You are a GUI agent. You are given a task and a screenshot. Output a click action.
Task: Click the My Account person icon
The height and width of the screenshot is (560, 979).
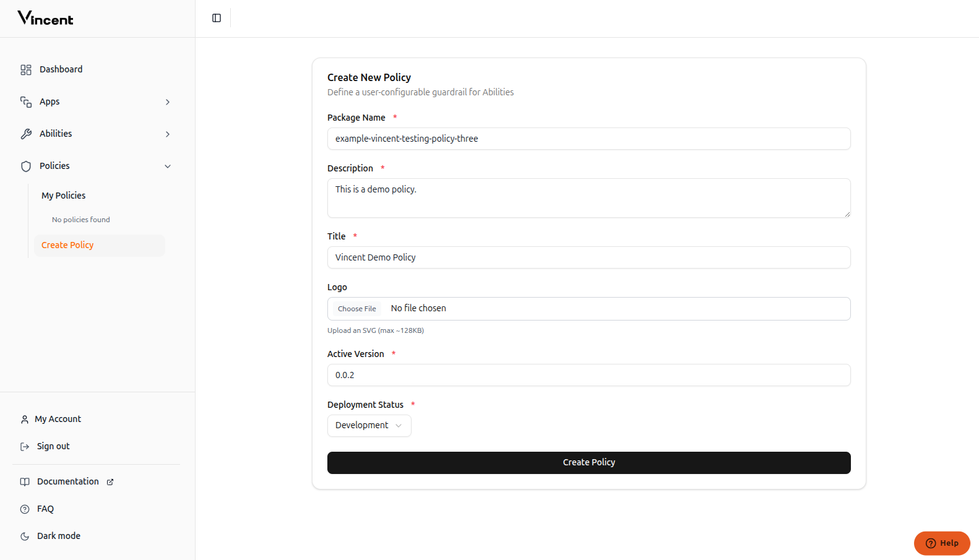click(24, 419)
